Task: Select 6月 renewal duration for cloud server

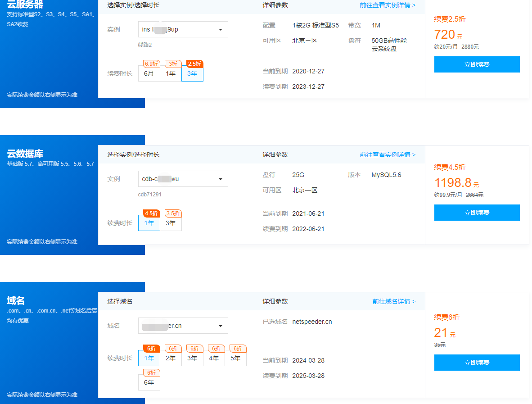Action: [149, 74]
